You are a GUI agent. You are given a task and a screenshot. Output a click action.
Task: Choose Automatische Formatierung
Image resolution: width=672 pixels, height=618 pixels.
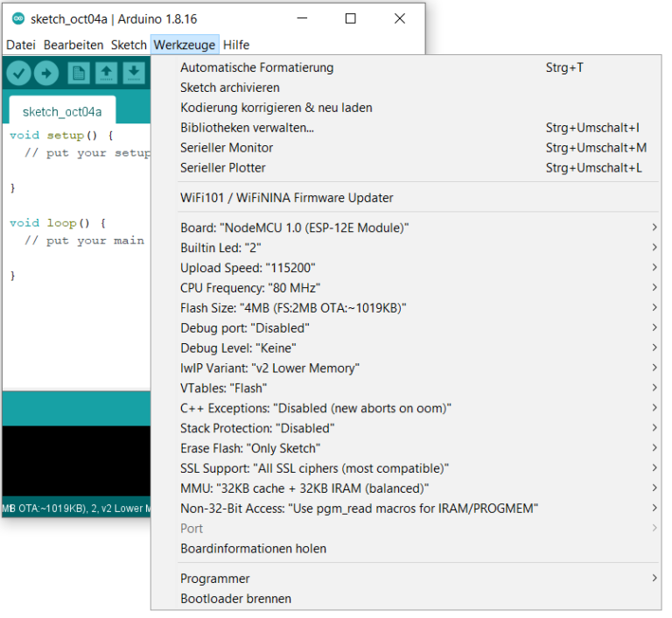pos(256,67)
